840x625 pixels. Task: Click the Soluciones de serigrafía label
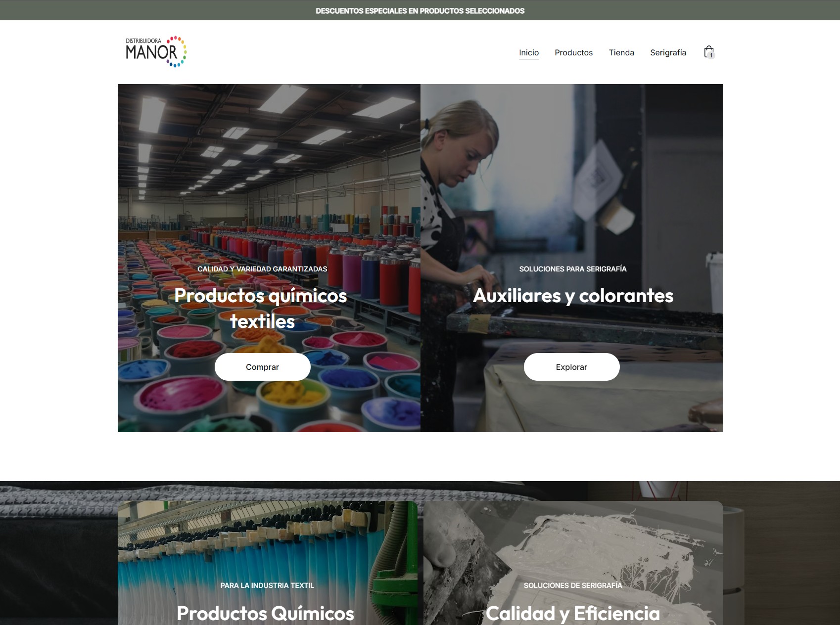tap(573, 585)
